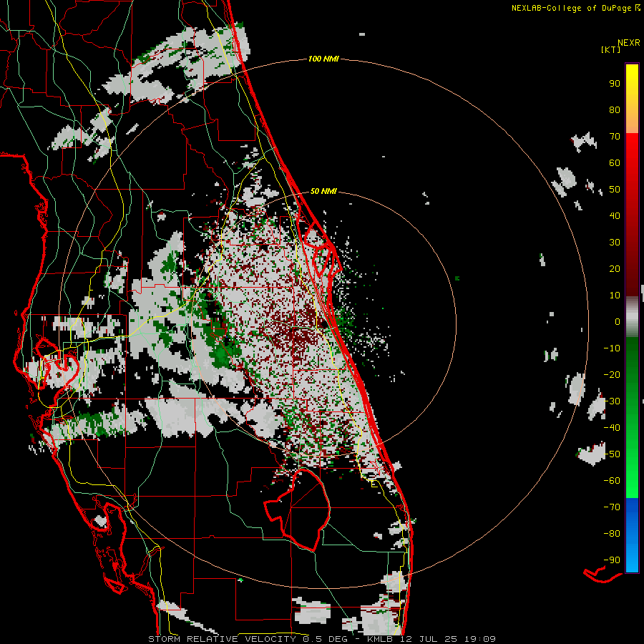Select the -30 knot scale label
Image resolution: width=644 pixels, height=644 pixels.
(612, 401)
